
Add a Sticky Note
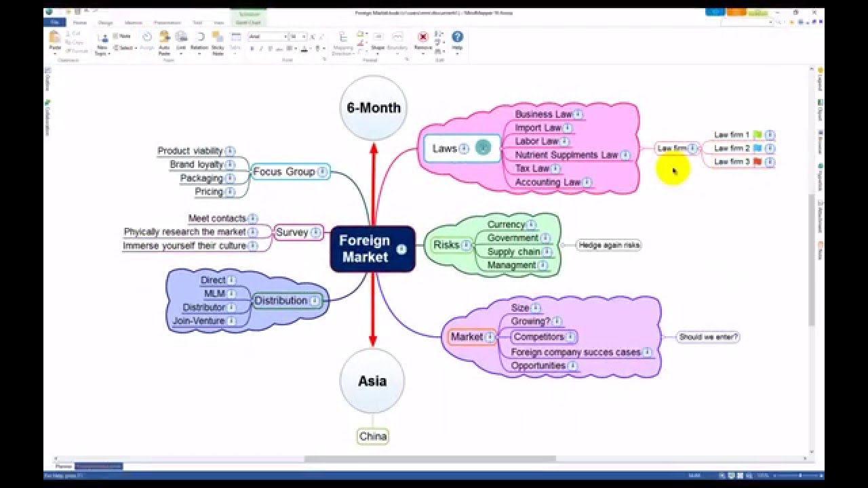[218, 43]
